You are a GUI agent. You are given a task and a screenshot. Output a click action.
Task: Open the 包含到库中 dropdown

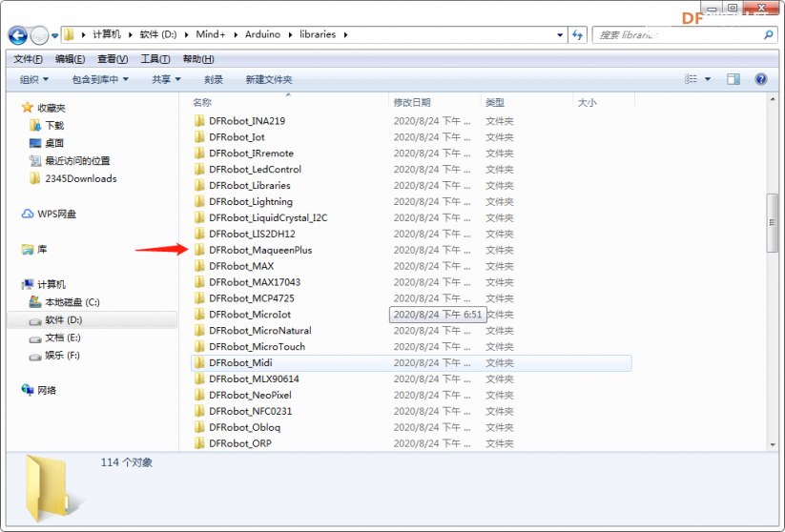tap(100, 79)
